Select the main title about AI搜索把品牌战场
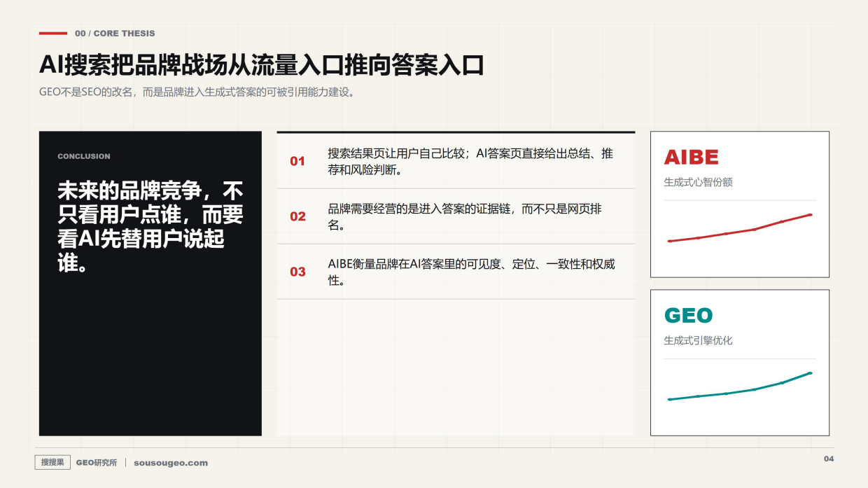 click(x=262, y=65)
